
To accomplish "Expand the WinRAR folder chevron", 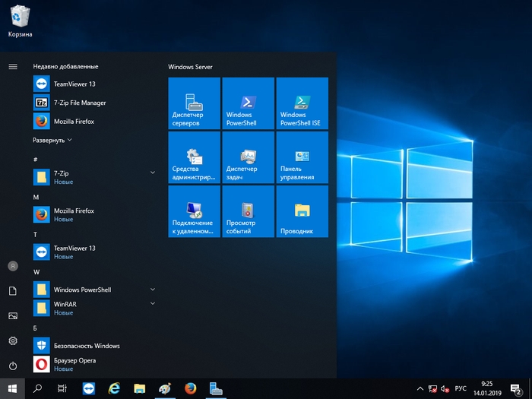I will pos(153,303).
